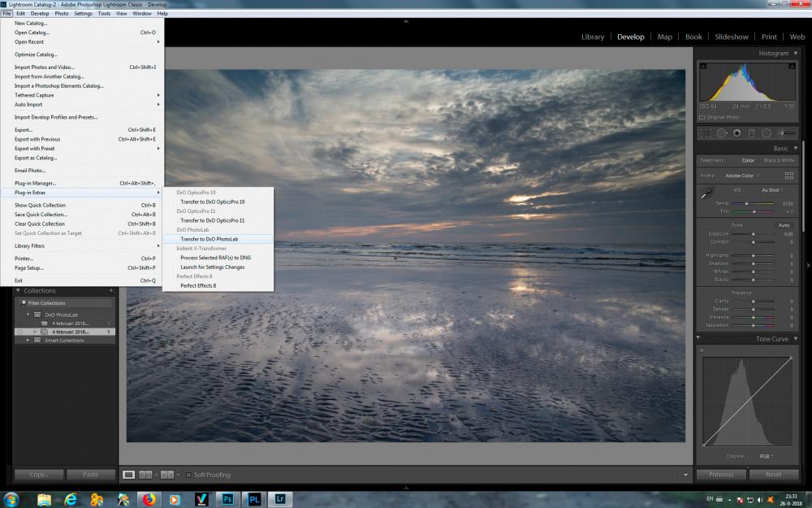This screenshot has height=508, width=812.
Task: Select the Adjustment Brush tool
Action: click(786, 133)
